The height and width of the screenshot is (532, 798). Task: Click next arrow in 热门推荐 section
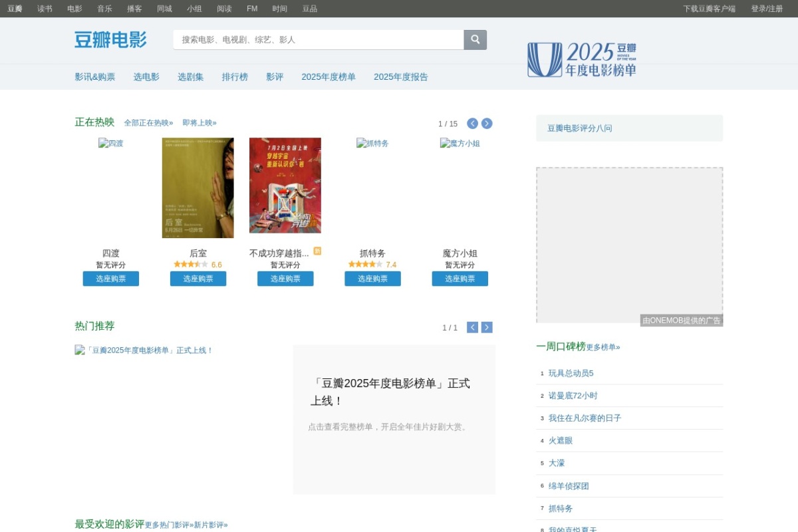pos(487,327)
